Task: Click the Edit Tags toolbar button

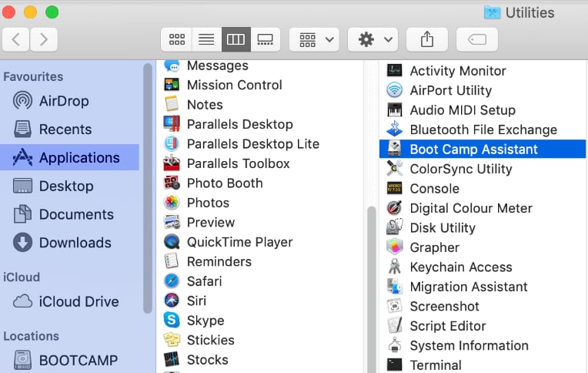Action: [x=477, y=39]
